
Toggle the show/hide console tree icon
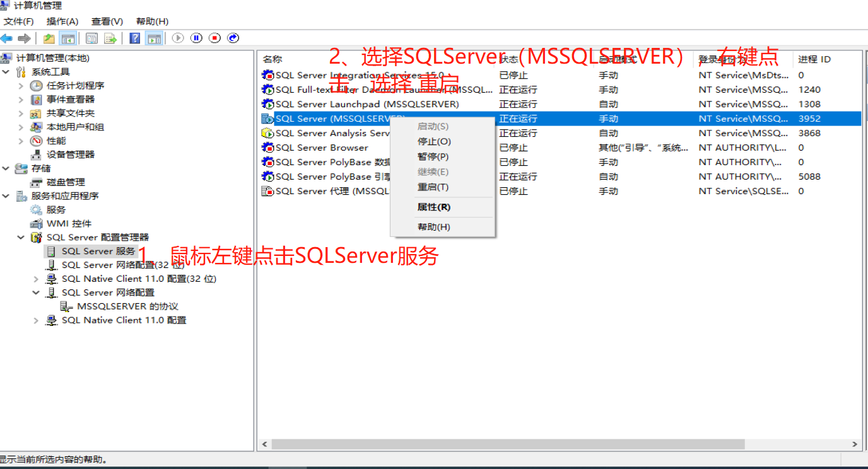(x=67, y=38)
